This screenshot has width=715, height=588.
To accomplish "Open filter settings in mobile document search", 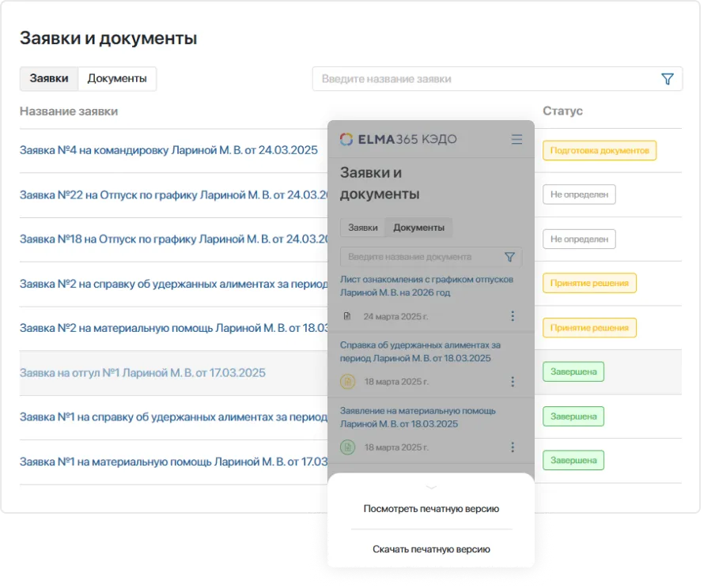I will pos(511,257).
